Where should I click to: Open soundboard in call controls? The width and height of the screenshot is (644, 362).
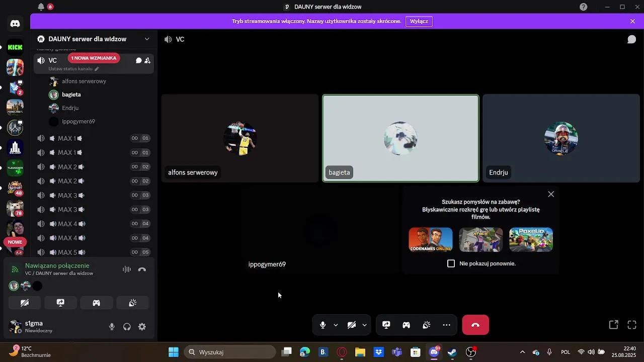click(426, 325)
